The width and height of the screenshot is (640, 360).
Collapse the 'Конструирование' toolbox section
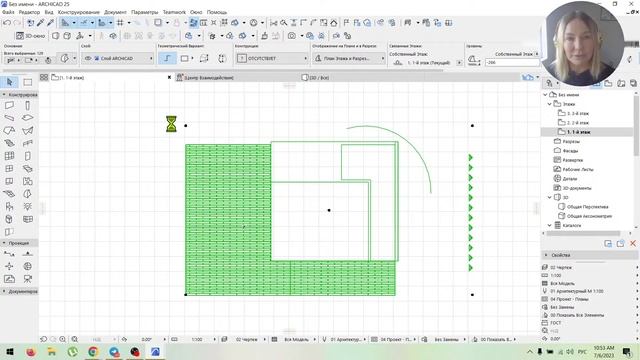4,95
